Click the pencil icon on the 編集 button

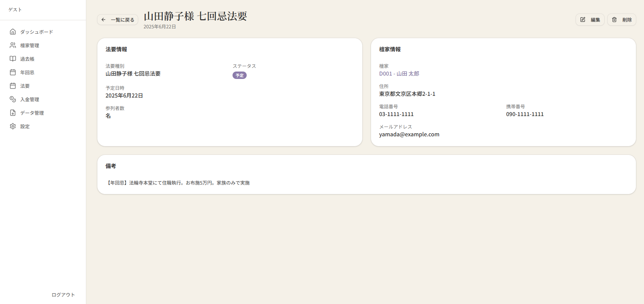(583, 20)
